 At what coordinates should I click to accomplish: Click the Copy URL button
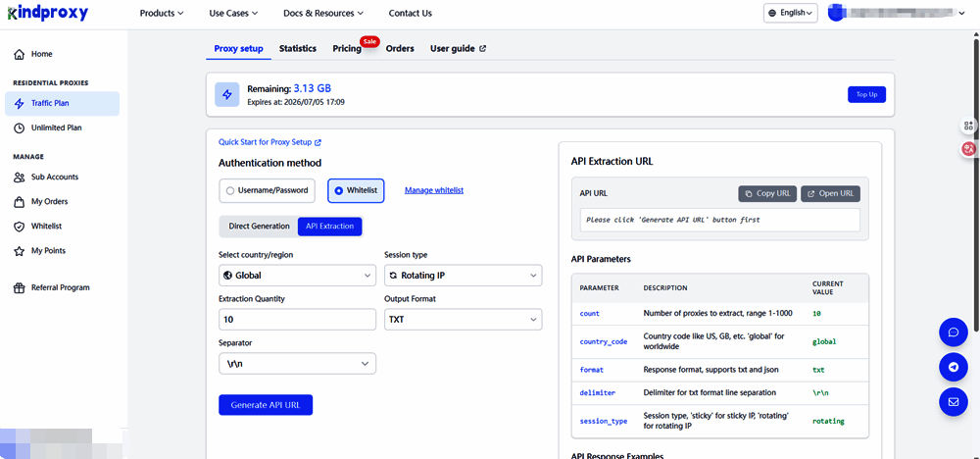point(766,194)
